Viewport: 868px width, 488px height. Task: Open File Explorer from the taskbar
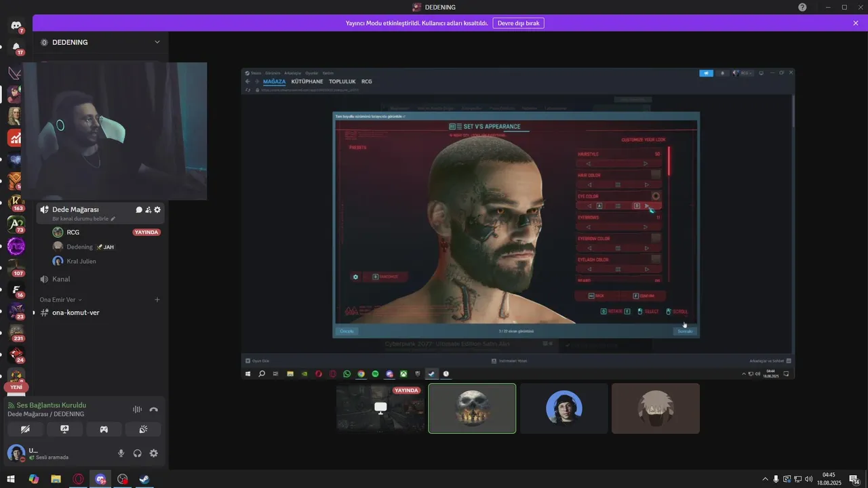pyautogui.click(x=56, y=479)
